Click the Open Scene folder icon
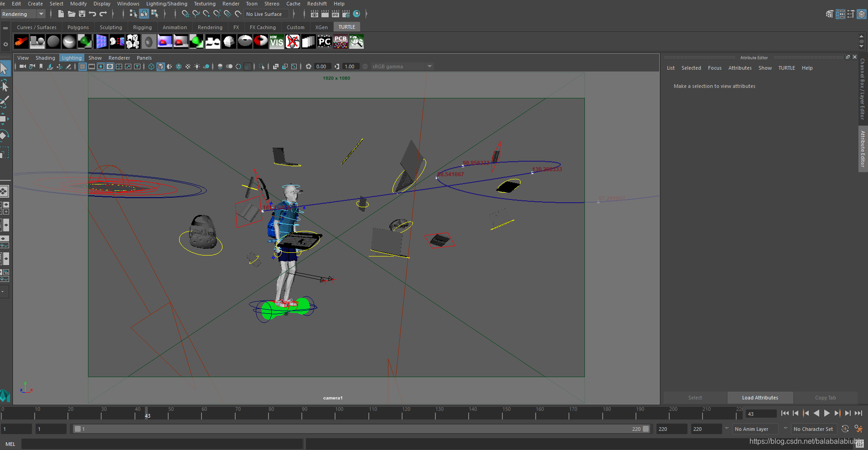868x450 pixels. (72, 14)
